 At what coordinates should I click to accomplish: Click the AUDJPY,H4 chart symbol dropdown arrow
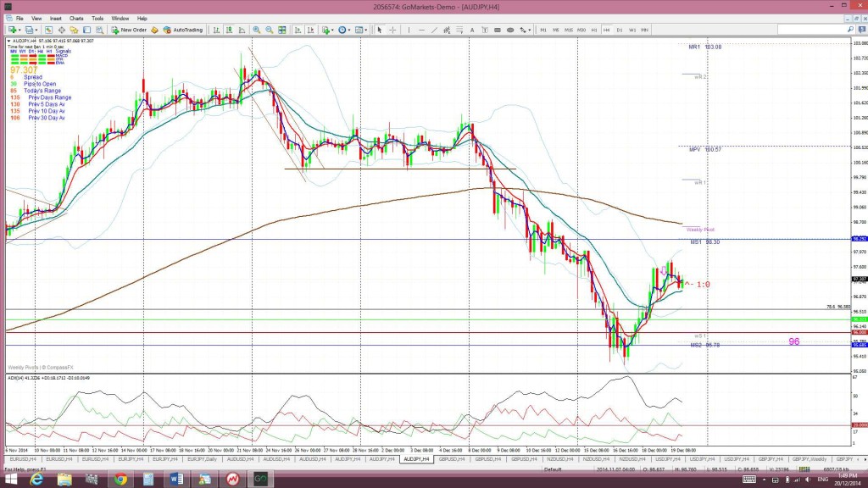point(8,41)
